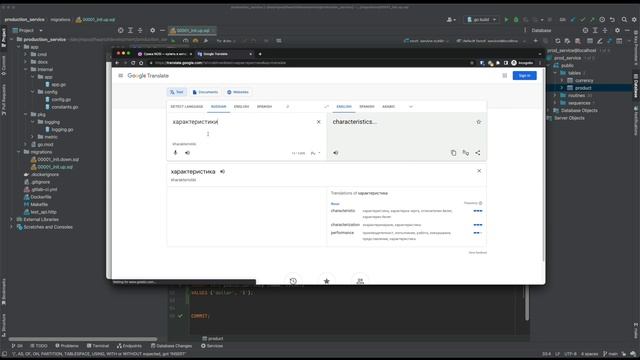
Task: Expand the currency table in Database tree
Action: [562, 80]
